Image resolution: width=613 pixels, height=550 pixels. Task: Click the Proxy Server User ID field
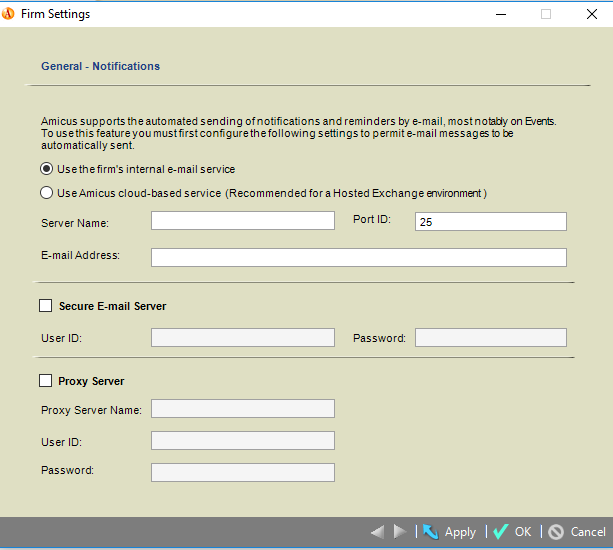click(x=243, y=441)
